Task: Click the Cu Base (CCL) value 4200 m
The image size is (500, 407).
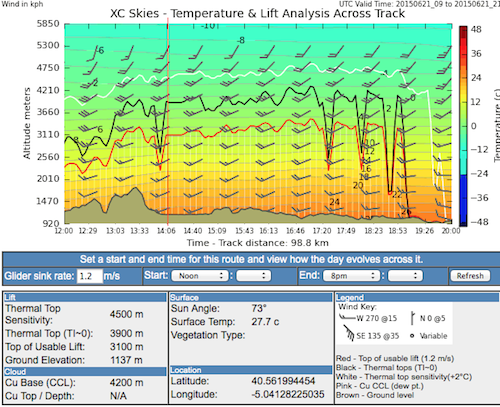Action: coord(126,382)
